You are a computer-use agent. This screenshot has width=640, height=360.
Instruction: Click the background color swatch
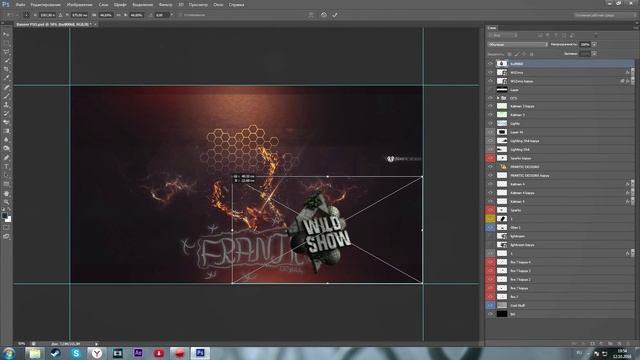tap(8, 220)
